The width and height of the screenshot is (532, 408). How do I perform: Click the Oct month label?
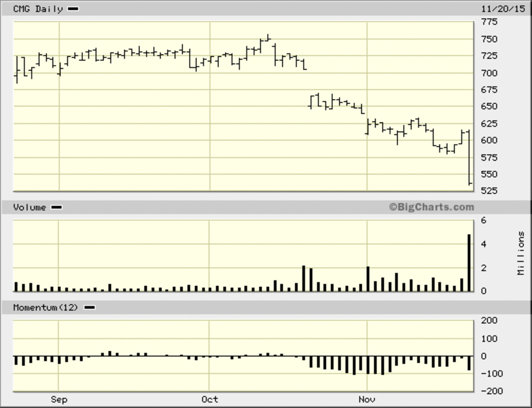tap(209, 399)
